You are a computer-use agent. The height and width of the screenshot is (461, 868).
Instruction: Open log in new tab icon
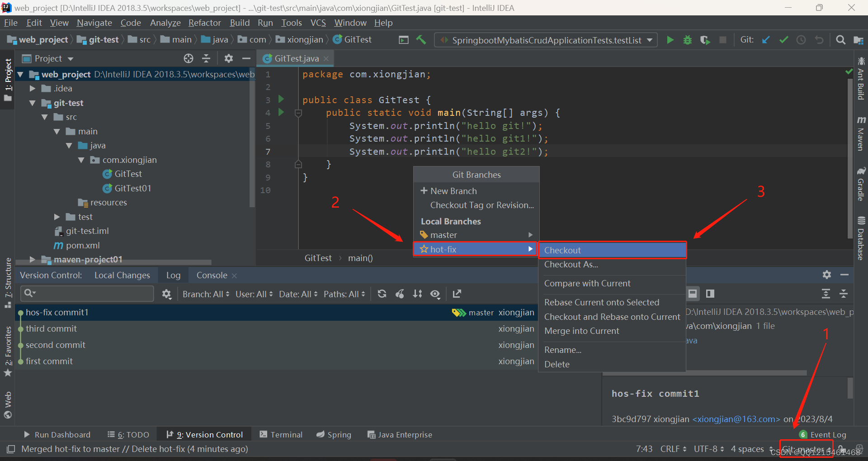[457, 294]
